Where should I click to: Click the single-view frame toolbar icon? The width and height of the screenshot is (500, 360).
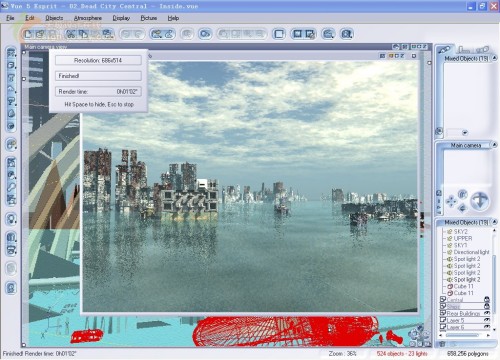tap(279, 34)
